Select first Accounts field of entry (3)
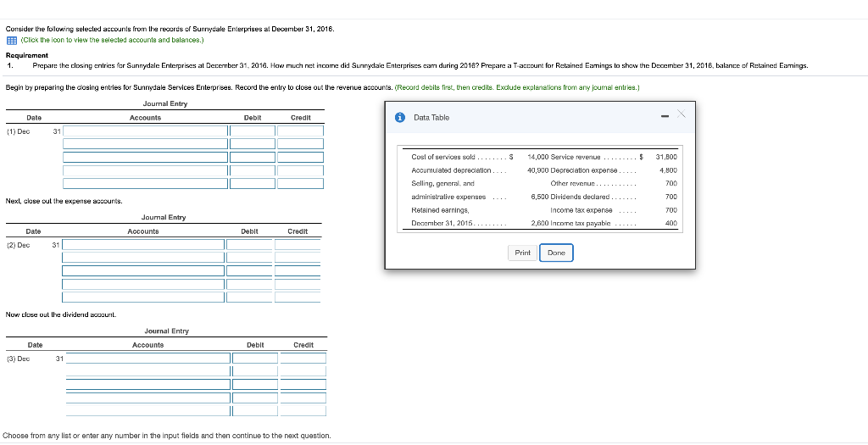Image resolution: width=868 pixels, height=445 pixels. 147,358
